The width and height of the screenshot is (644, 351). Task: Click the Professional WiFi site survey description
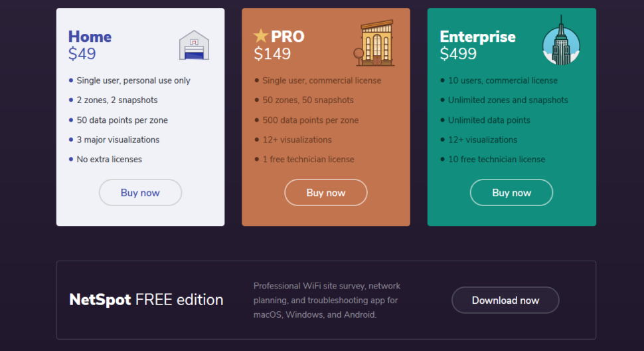(327, 300)
